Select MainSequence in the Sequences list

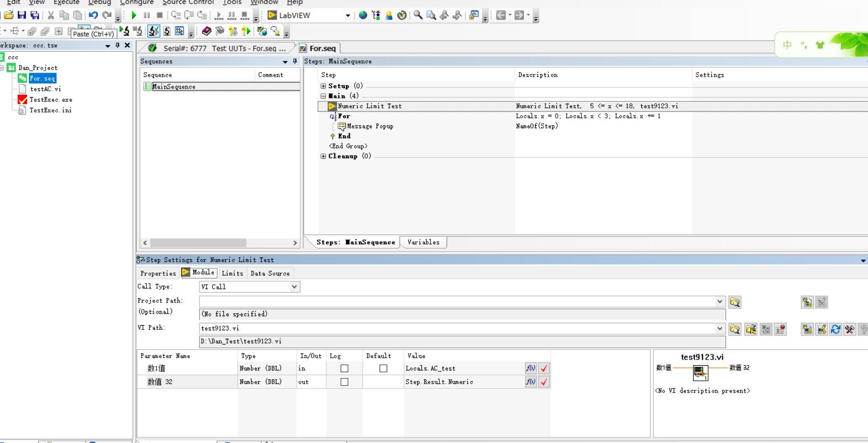pyautogui.click(x=174, y=87)
